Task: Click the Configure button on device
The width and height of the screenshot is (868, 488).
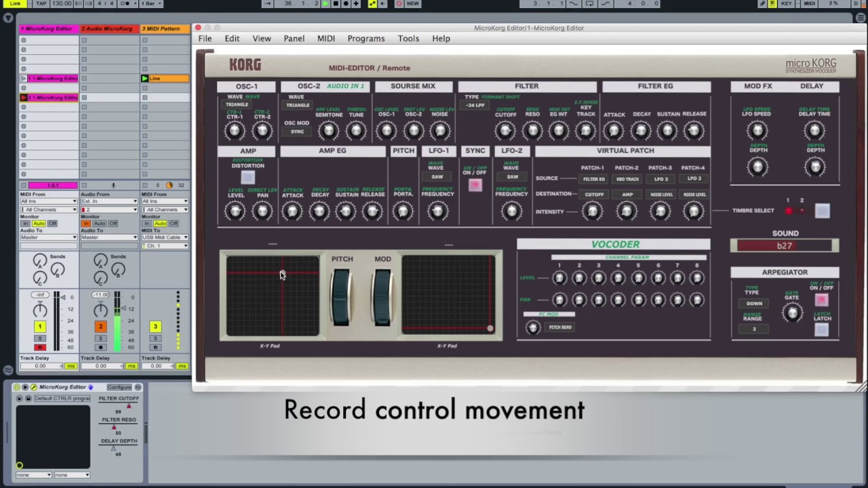Action: click(x=119, y=387)
